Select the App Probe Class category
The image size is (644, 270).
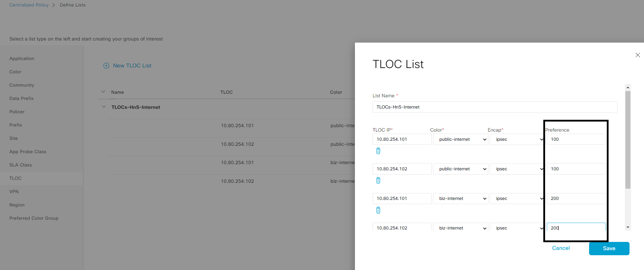point(28,151)
